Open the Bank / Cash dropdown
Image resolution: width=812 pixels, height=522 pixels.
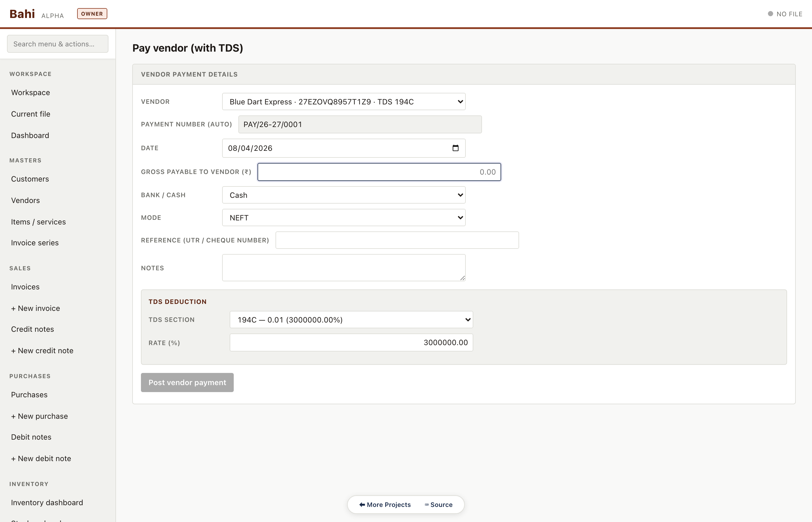344,195
